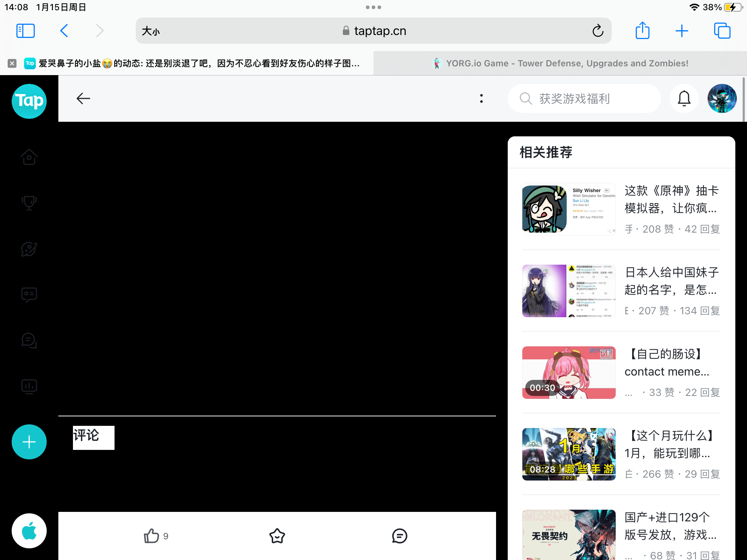This screenshot has height=560, width=747.
Task: Click the TapTap logo
Action: coord(29,101)
